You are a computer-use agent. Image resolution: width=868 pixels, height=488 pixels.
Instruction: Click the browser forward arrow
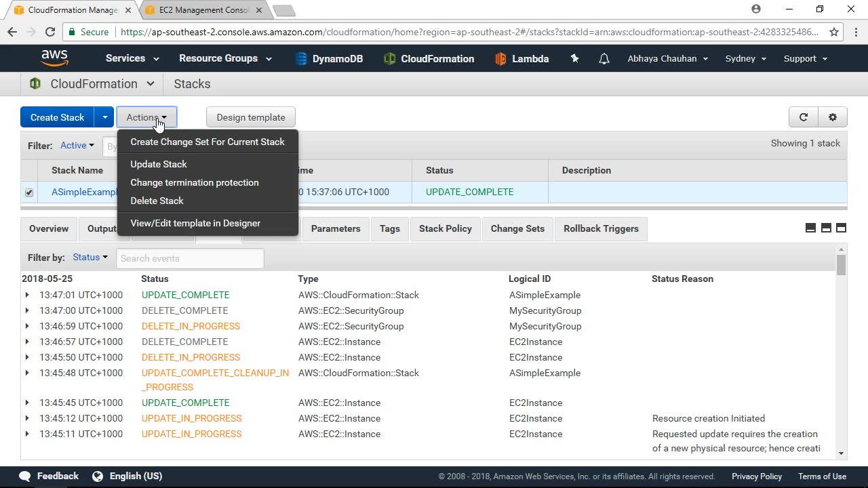[31, 32]
